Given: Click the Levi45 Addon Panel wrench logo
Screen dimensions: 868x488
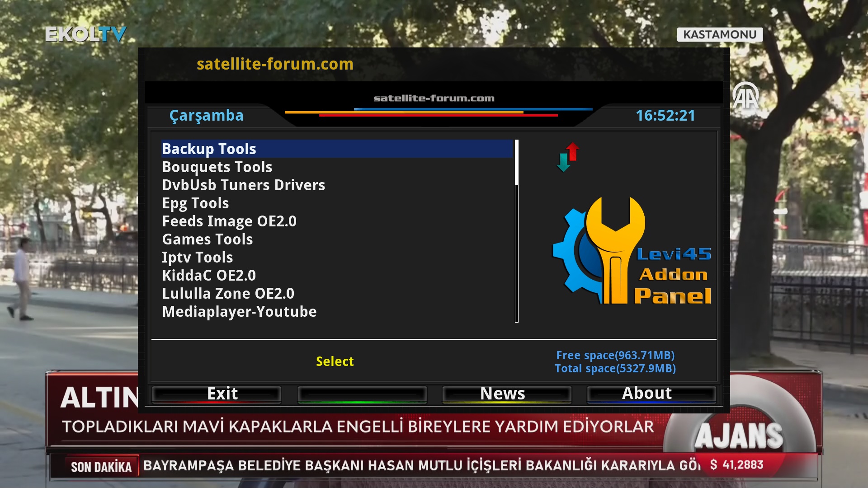Looking at the screenshot, I should click(632, 250).
